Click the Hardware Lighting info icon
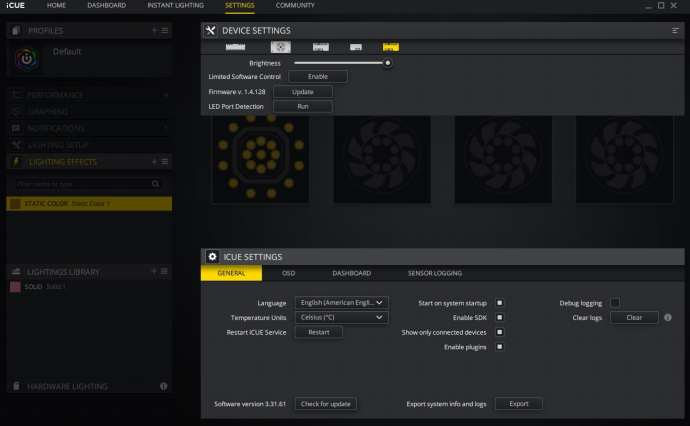 click(164, 386)
